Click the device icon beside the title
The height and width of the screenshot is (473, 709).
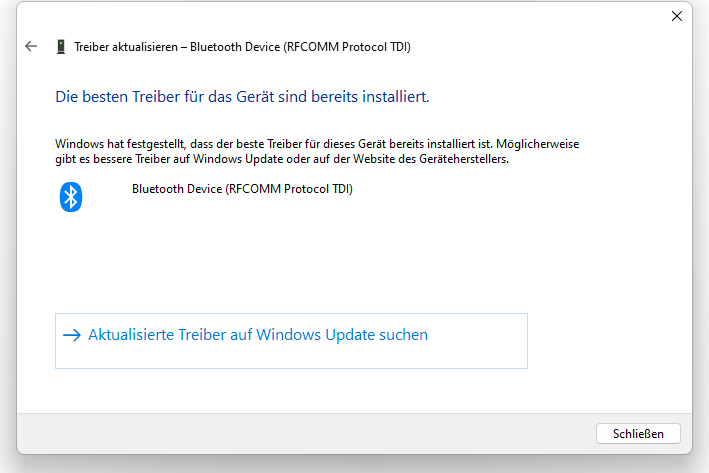[61, 47]
